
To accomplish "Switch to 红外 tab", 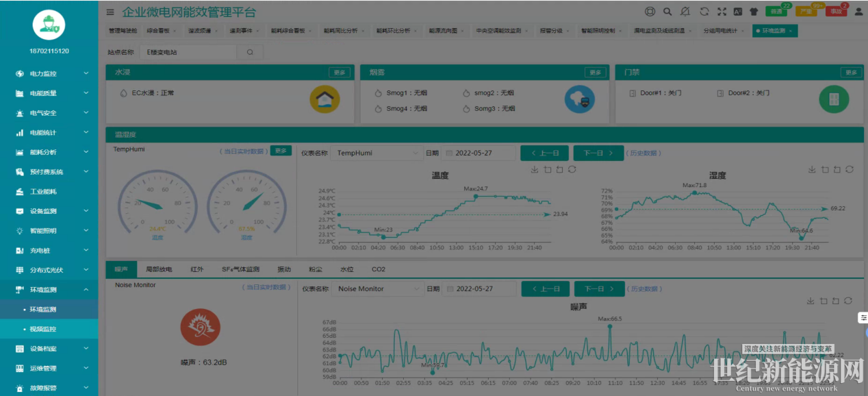I will coord(197,269).
